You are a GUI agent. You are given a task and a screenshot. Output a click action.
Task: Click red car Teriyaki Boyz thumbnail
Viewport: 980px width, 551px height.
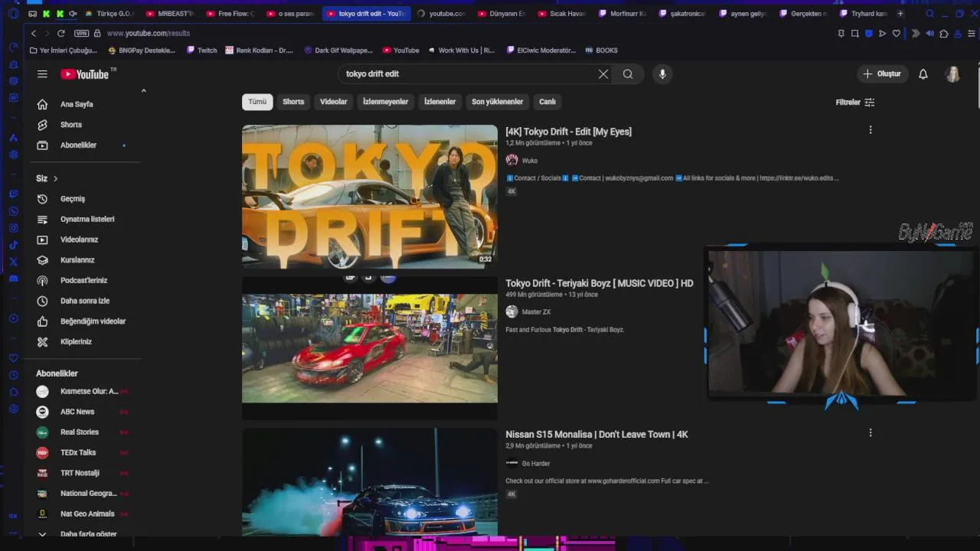(x=370, y=348)
